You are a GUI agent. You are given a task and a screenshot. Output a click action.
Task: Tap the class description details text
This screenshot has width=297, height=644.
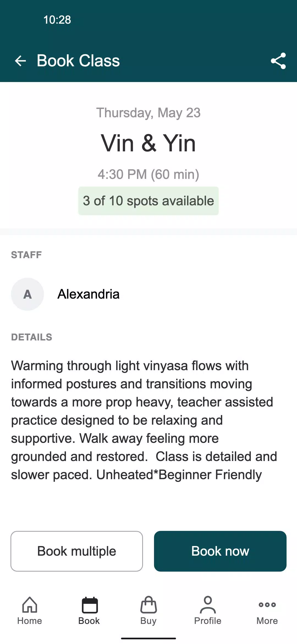144,420
